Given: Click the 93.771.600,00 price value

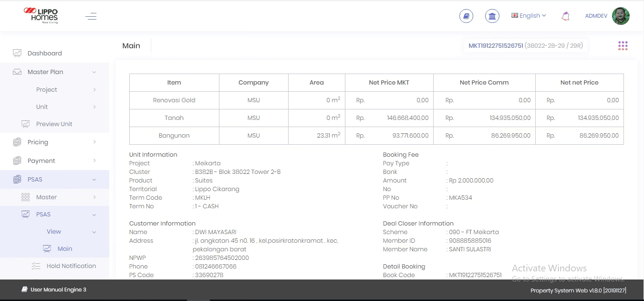Looking at the screenshot, I should click(x=410, y=136).
